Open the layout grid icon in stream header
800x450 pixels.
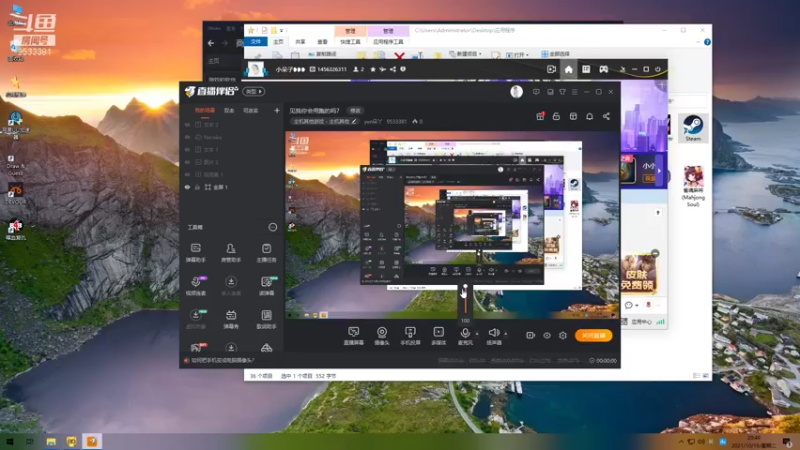coord(573,116)
